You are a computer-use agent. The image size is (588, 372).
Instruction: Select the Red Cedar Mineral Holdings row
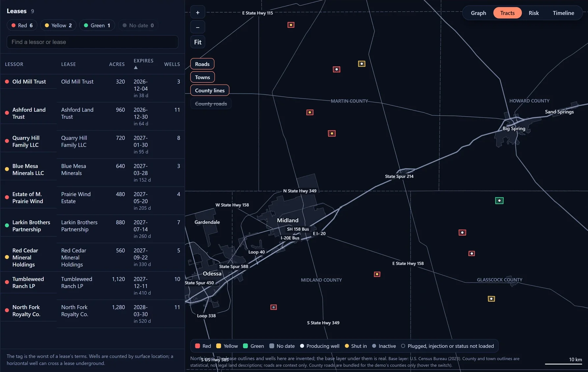click(92, 257)
